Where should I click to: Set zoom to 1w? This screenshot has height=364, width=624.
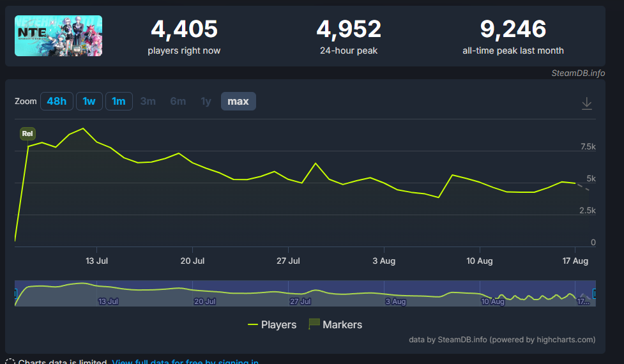point(89,101)
